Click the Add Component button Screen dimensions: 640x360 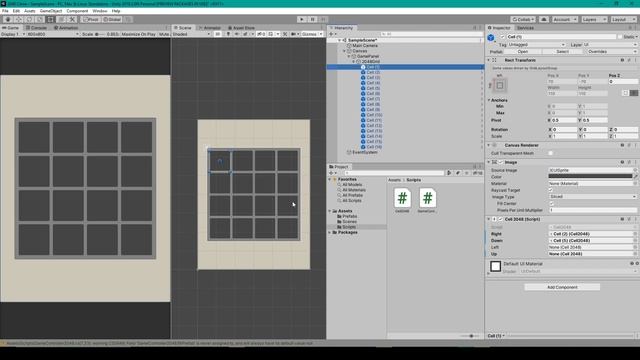[562, 287]
